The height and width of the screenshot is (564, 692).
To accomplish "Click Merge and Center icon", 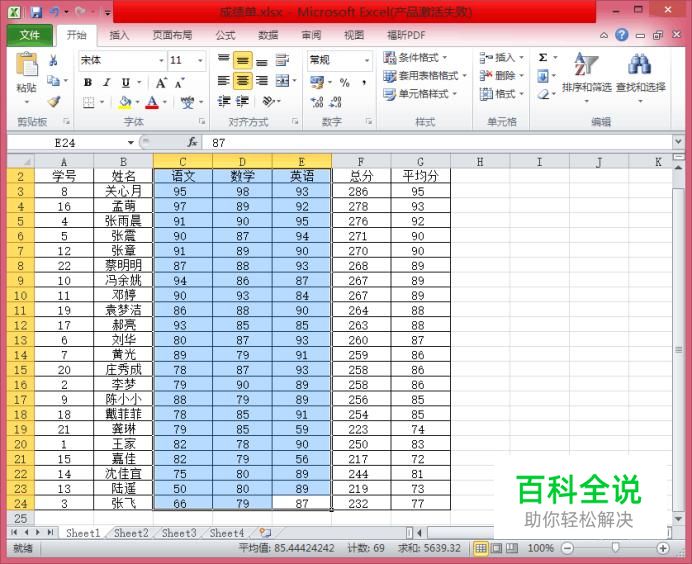I will point(282,80).
